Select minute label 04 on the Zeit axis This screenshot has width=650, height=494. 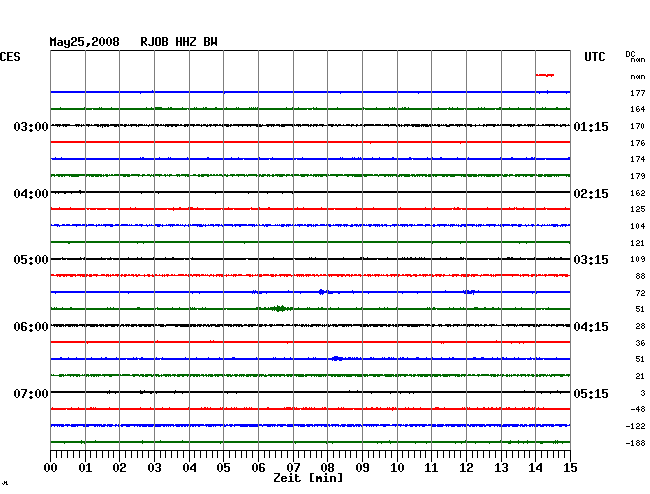189,468
